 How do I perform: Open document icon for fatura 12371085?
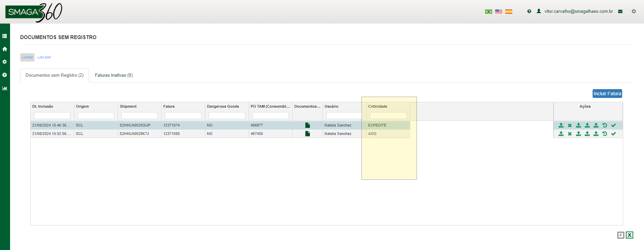tap(307, 134)
